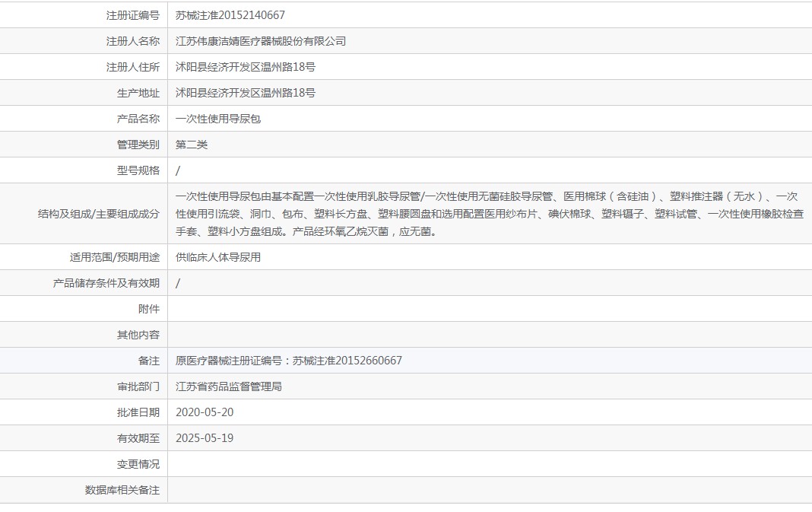Click the 适用范围/预期用途 label
This screenshot has width=812, height=512.
point(115,257)
